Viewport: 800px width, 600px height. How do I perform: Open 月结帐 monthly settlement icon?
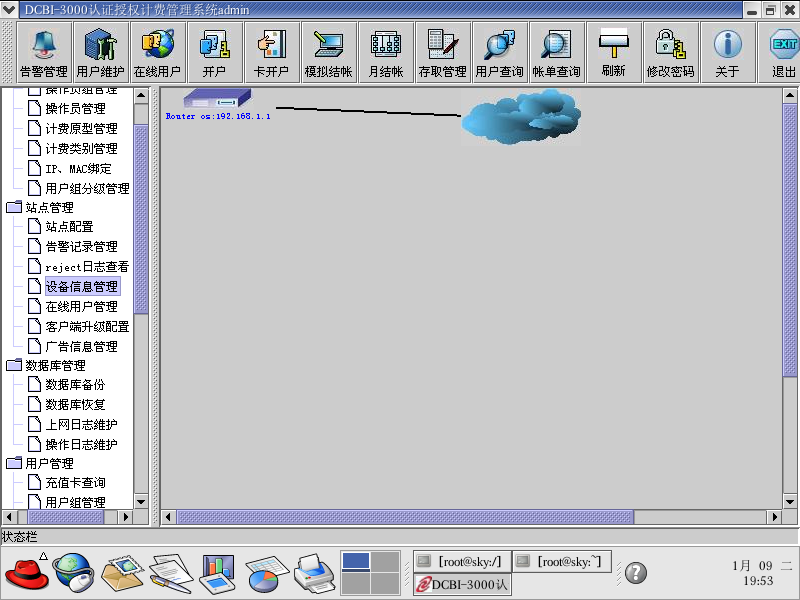pos(386,53)
